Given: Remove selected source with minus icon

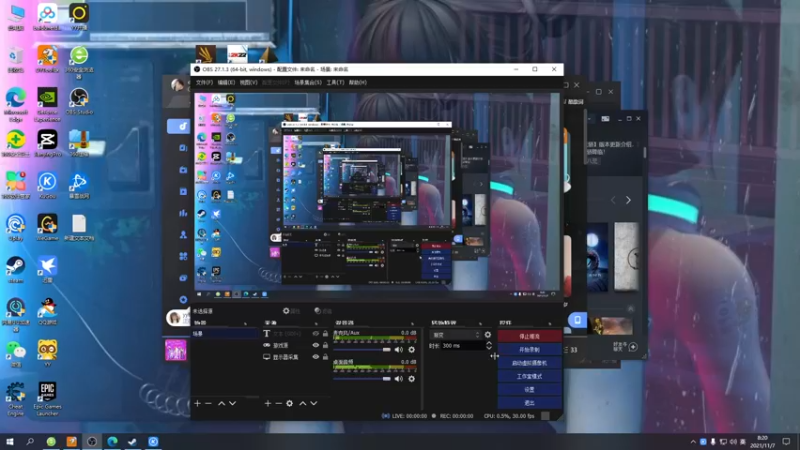Looking at the screenshot, I should (279, 403).
